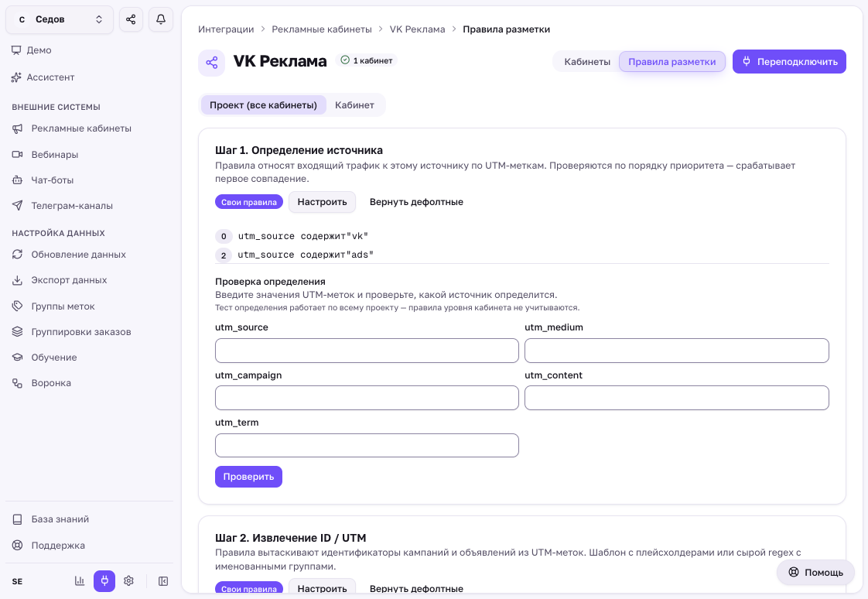Switch to the Кабинет tab
Screen dimensions: 868x599
354,104
